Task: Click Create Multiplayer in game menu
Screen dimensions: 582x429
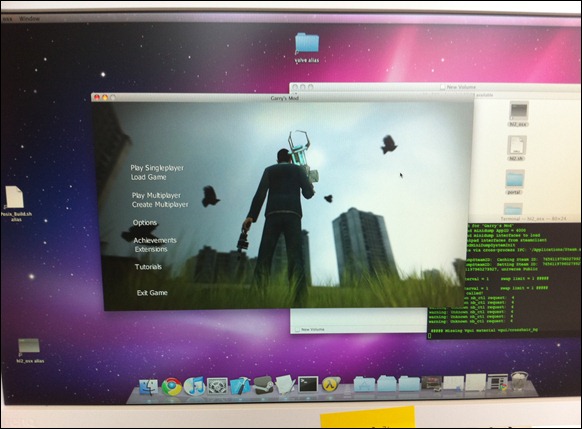Action: pyautogui.click(x=160, y=204)
